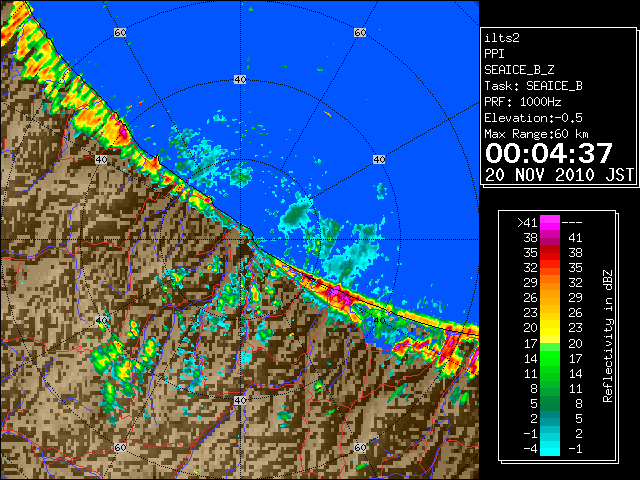This screenshot has width=640, height=480.
Task: Click the 'Reflectivity in dBZ' legend title
Action: [608, 336]
